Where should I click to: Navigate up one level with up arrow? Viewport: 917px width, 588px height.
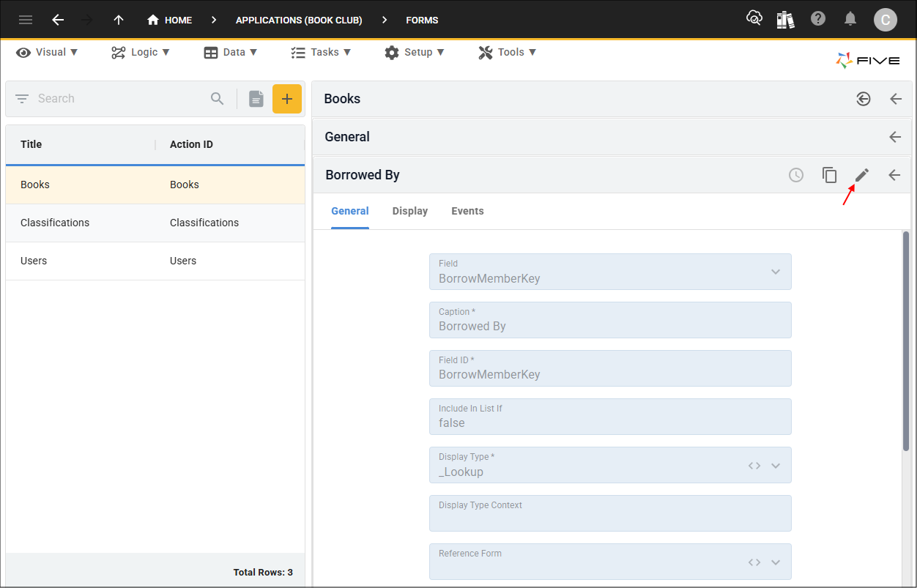tap(119, 20)
